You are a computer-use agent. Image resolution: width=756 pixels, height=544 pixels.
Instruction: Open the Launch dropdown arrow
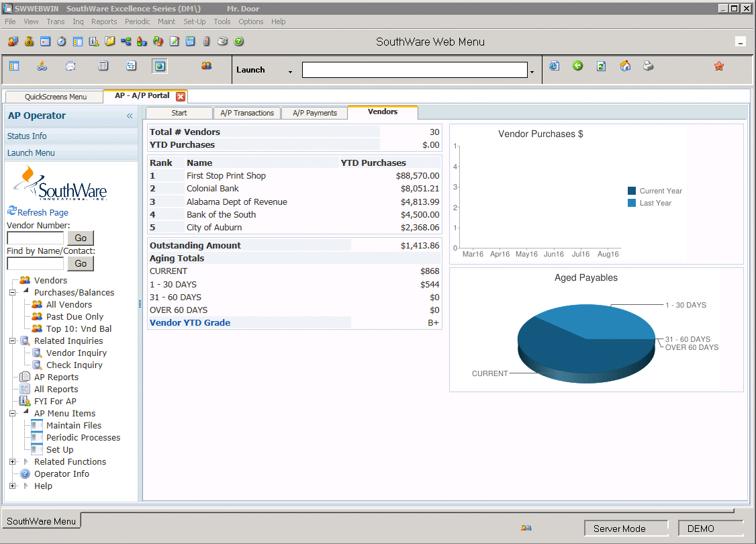pyautogui.click(x=290, y=72)
